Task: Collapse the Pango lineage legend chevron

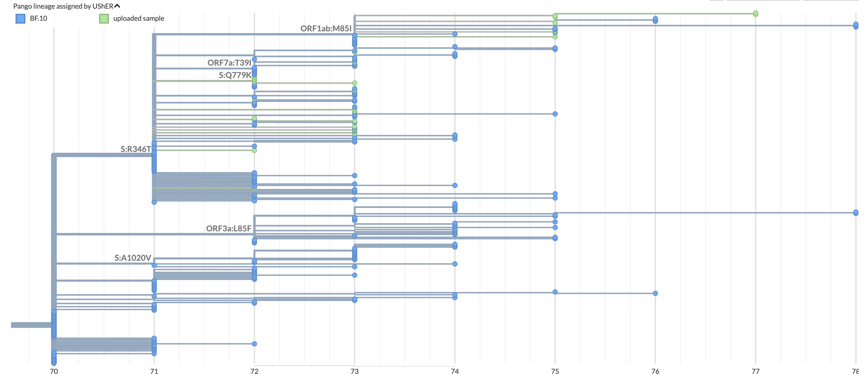Action: pyautogui.click(x=117, y=6)
